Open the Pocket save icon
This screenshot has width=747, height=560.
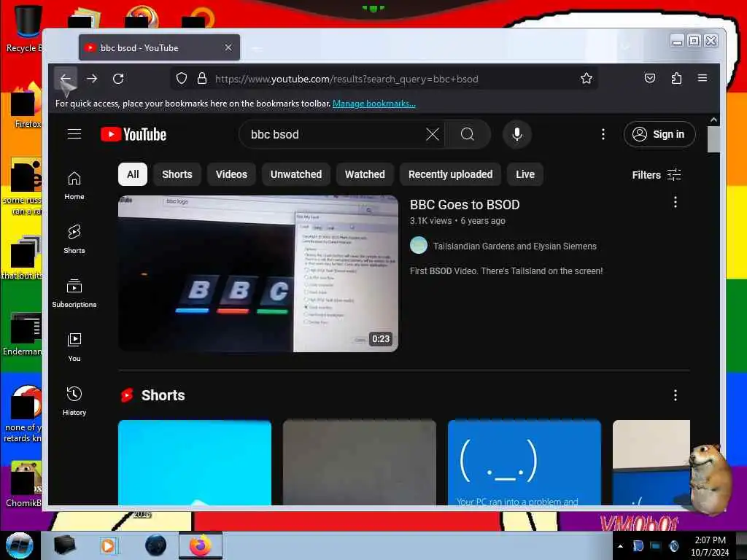point(650,78)
